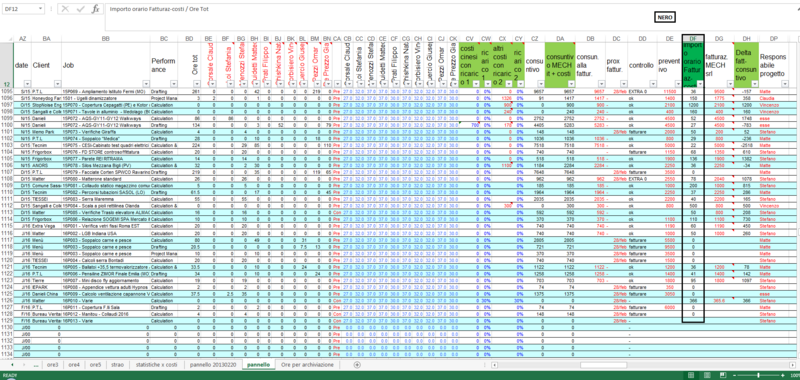Click the zoom slider handle
The width and height of the screenshot is (800, 380).
pos(759,375)
